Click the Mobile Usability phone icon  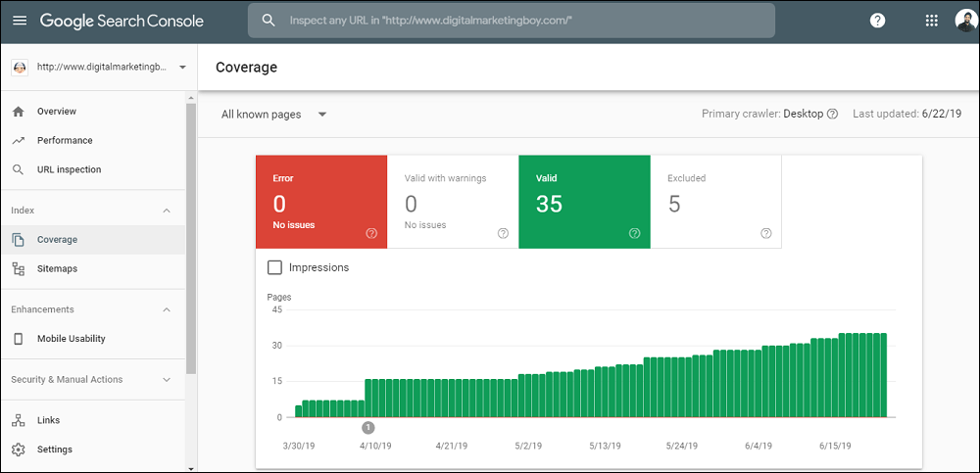pos(18,339)
